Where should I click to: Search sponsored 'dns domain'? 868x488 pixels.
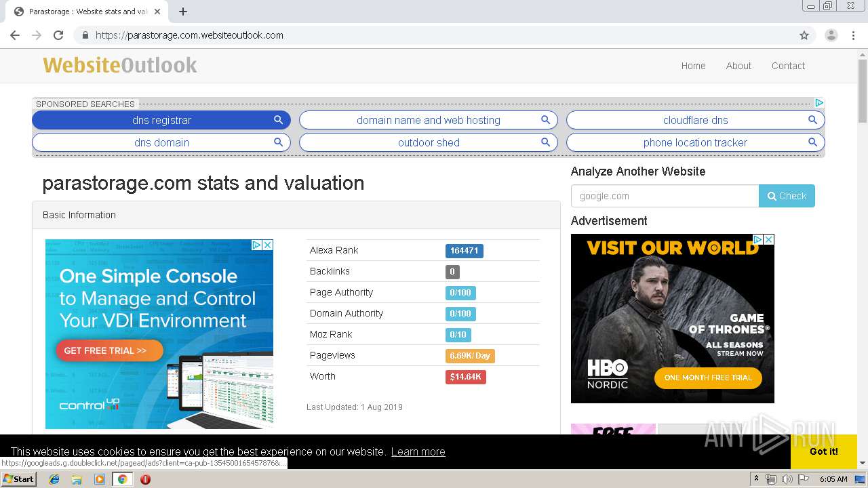click(161, 142)
